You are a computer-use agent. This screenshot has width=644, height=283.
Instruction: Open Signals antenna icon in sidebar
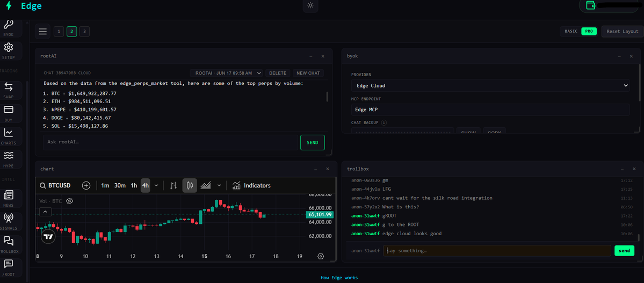click(x=9, y=222)
